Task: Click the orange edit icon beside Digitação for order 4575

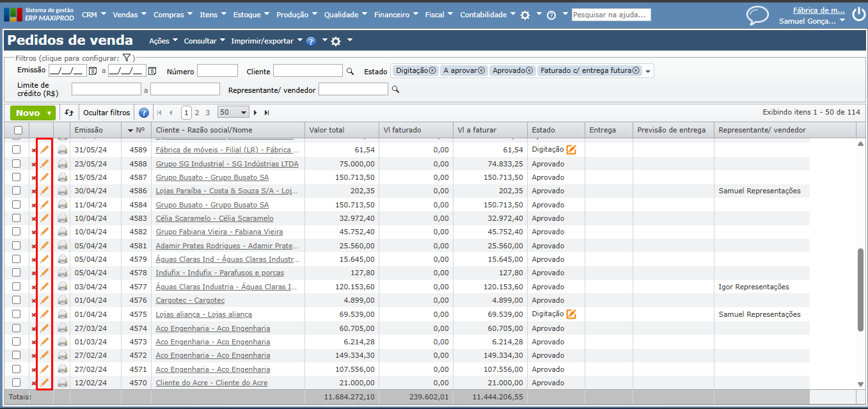Action: tap(571, 314)
